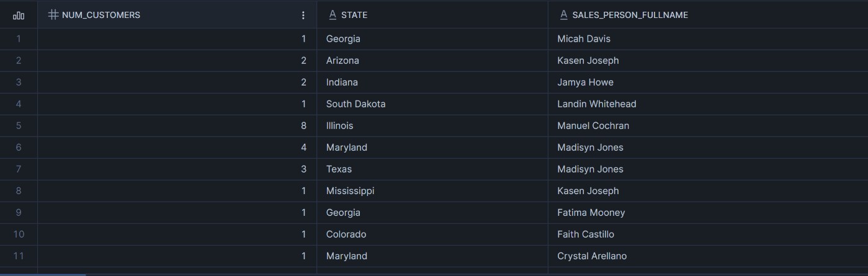The image size is (868, 276).
Task: Select the Mississippi state cell
Action: coord(350,191)
